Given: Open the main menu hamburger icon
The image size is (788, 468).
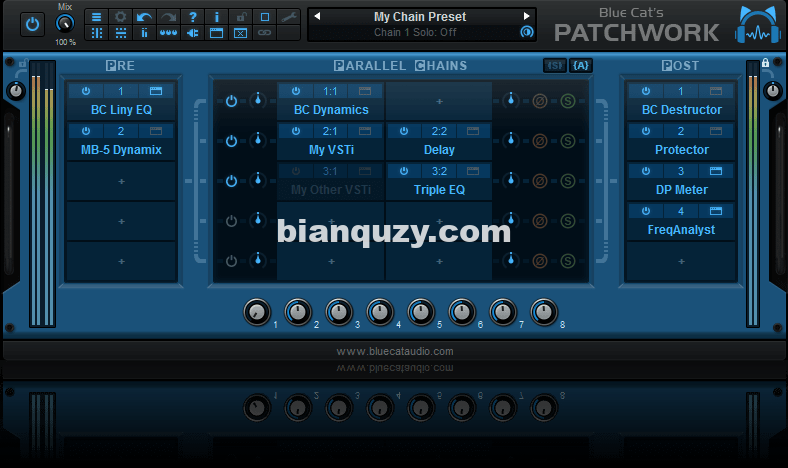Looking at the screenshot, I should (x=96, y=17).
